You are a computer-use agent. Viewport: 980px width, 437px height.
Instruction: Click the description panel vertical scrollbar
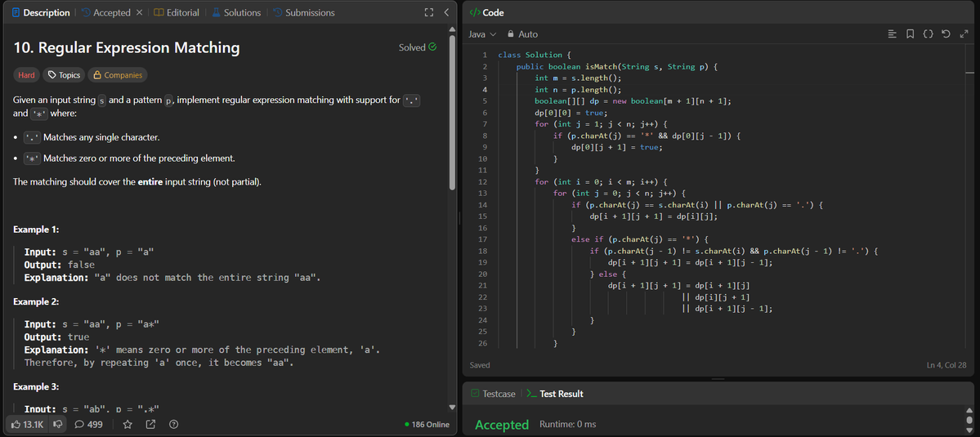(x=453, y=113)
